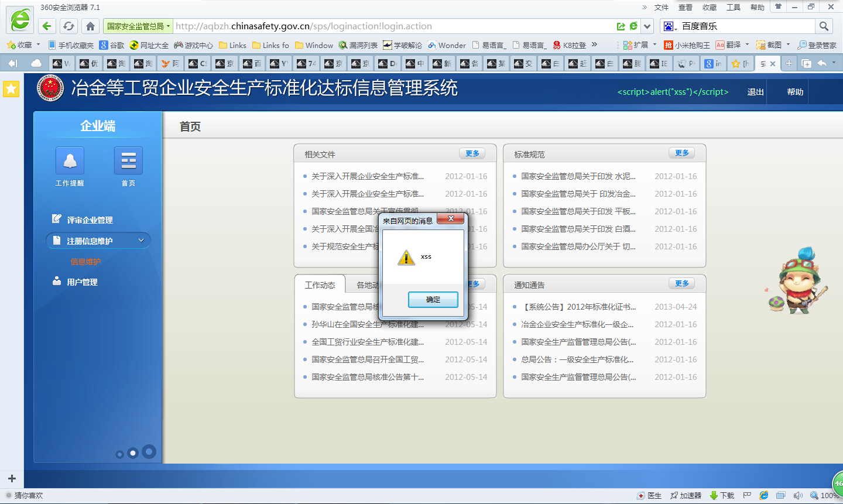Click the tab list windows icon

[x=806, y=63]
